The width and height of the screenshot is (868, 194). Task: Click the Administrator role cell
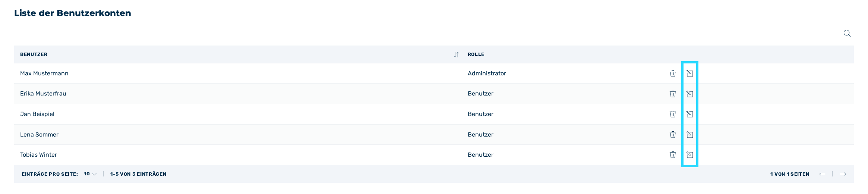[487, 73]
